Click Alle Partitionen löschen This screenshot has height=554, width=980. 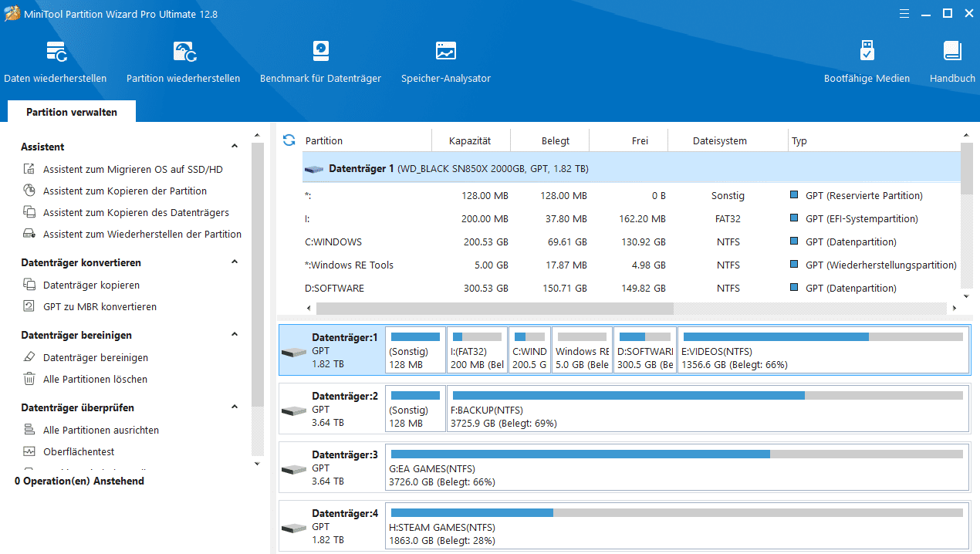tap(95, 379)
